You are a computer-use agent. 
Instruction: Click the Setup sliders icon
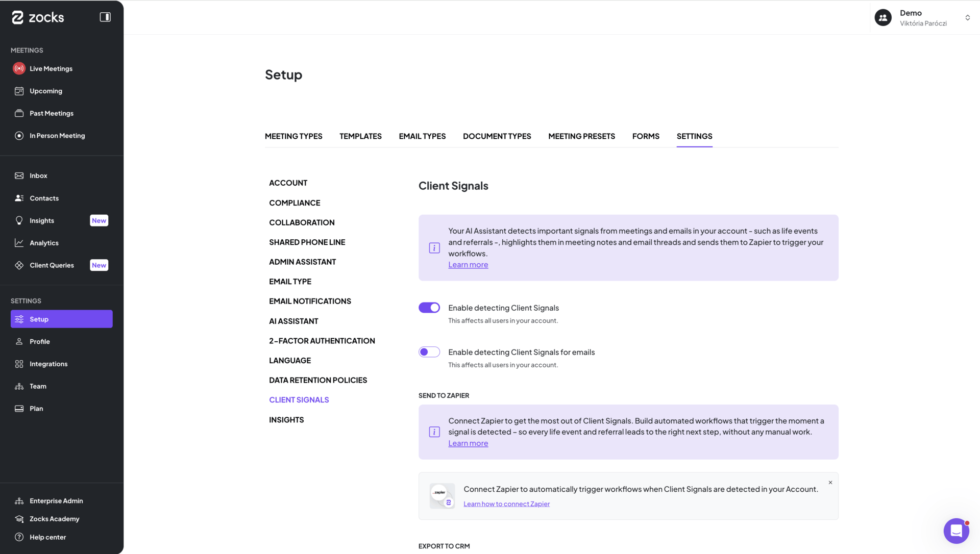(x=19, y=319)
